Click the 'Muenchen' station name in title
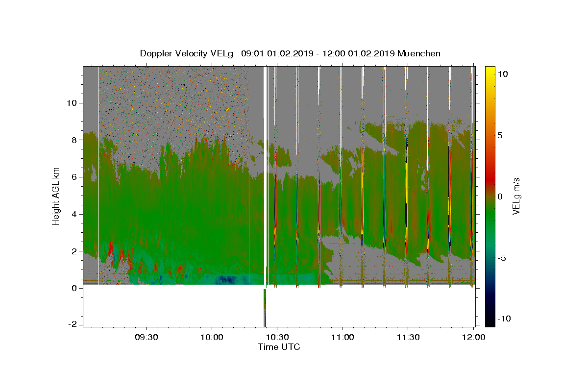Viewport: 588px width, 392px height. [x=419, y=53]
